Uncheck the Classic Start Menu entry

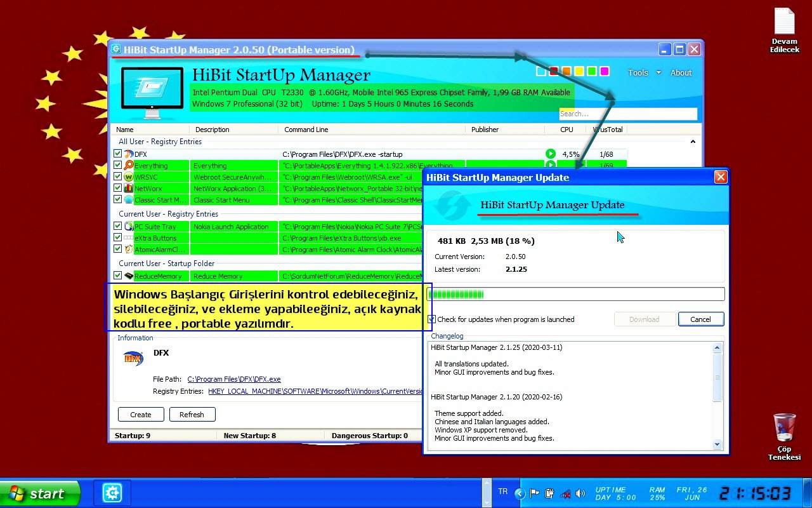118,200
